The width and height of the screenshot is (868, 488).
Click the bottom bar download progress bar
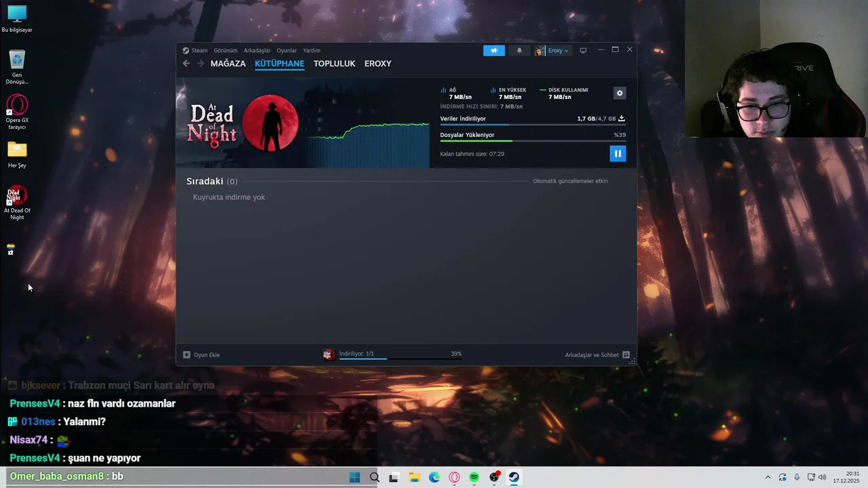400,359
